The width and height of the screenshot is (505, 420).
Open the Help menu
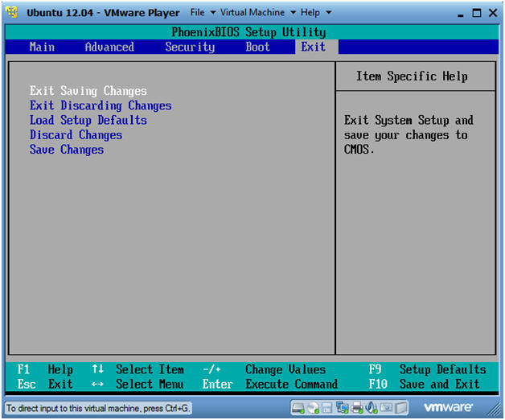(x=310, y=13)
